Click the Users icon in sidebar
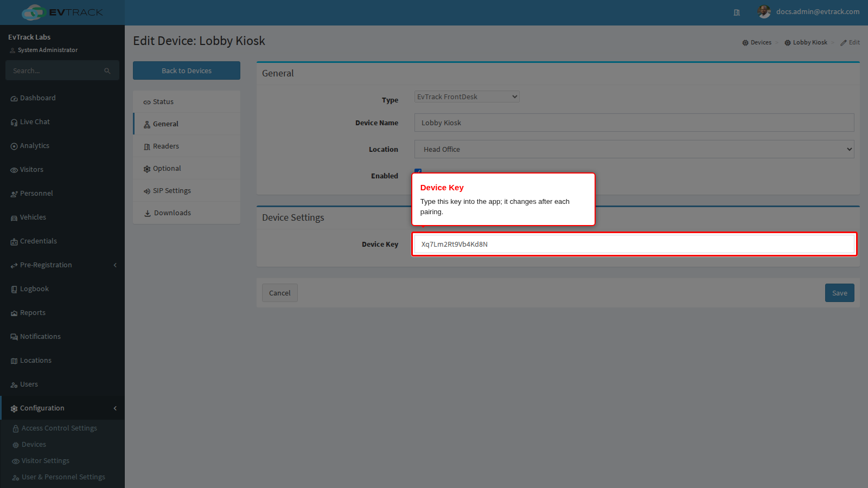This screenshot has width=868, height=488. pos(14,385)
